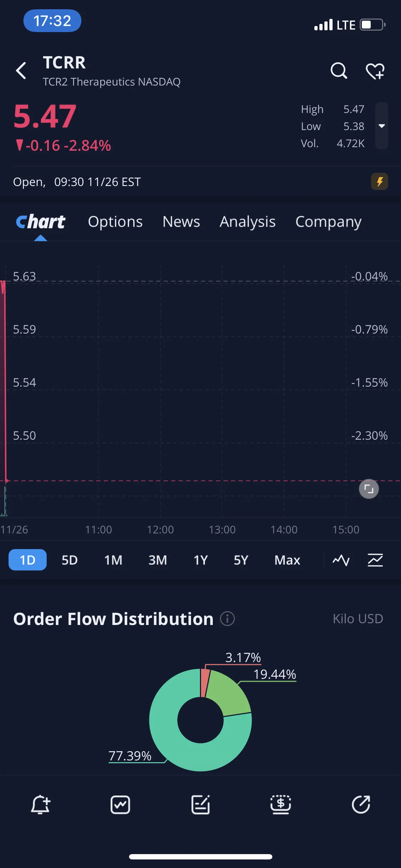Select the 5D time range

70,560
